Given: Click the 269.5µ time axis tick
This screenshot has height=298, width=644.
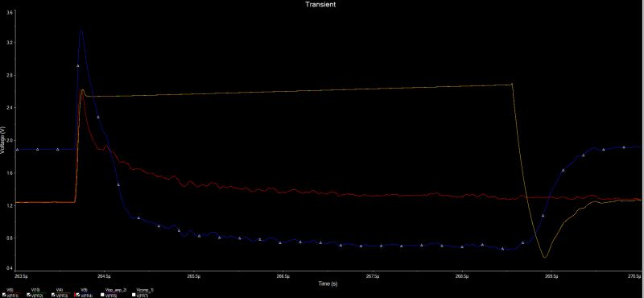Looking at the screenshot, I should click(551, 276).
